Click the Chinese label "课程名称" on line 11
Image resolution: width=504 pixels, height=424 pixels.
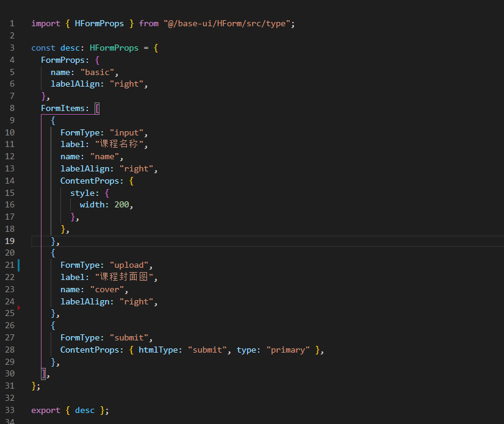click(x=120, y=144)
